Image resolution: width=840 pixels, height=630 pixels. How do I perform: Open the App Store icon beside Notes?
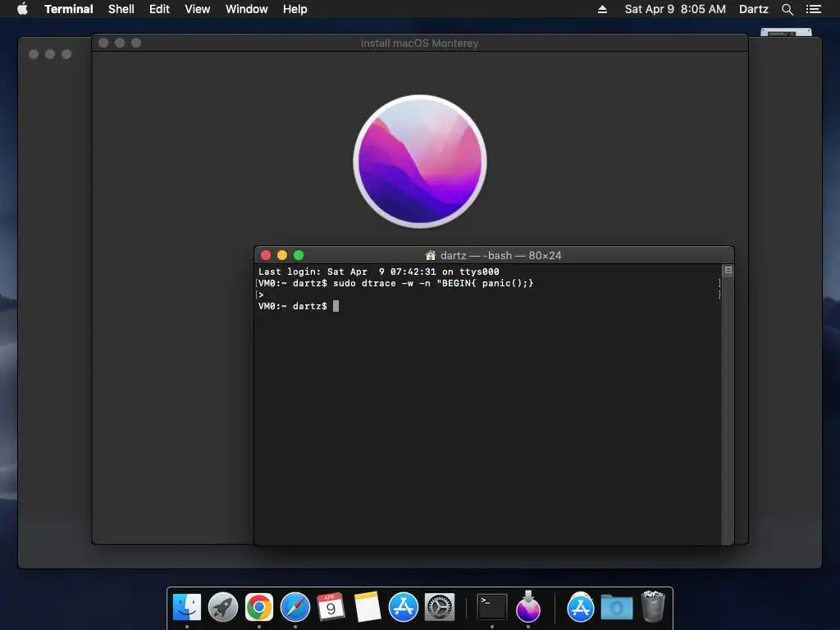click(x=403, y=607)
